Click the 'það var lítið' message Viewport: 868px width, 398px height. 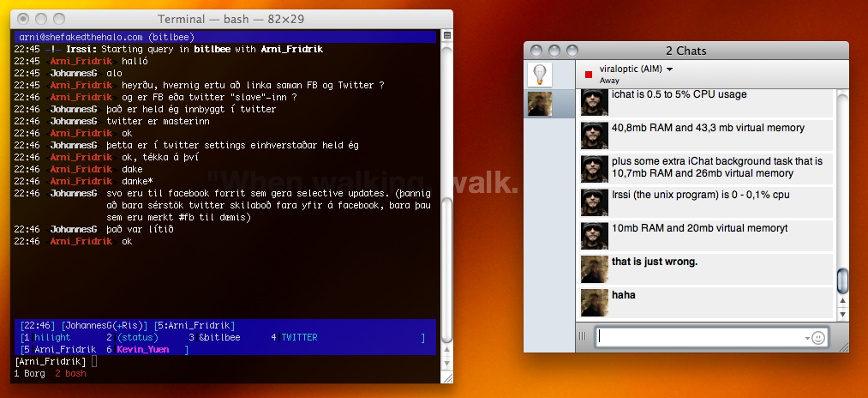pos(140,229)
